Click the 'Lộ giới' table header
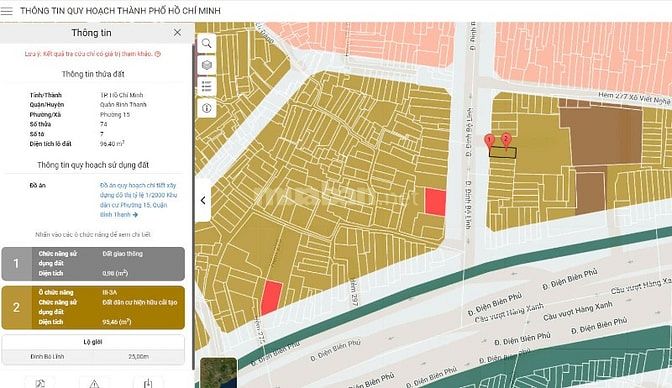Screen dimensions: 672x388 coord(93,342)
